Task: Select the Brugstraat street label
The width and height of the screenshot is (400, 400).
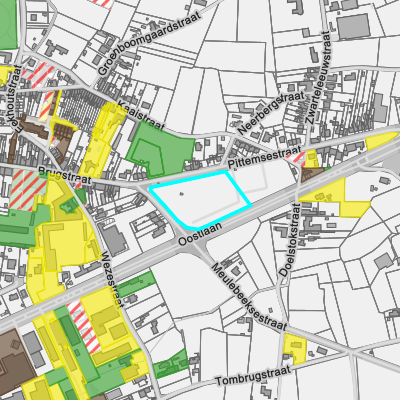Action: [x=65, y=176]
